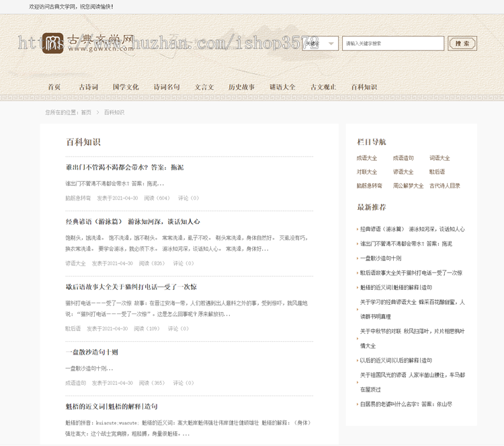Open 脑筋急转弯 in 栏目导航 sidebar
This screenshot has height=446, width=504.
[x=370, y=186]
